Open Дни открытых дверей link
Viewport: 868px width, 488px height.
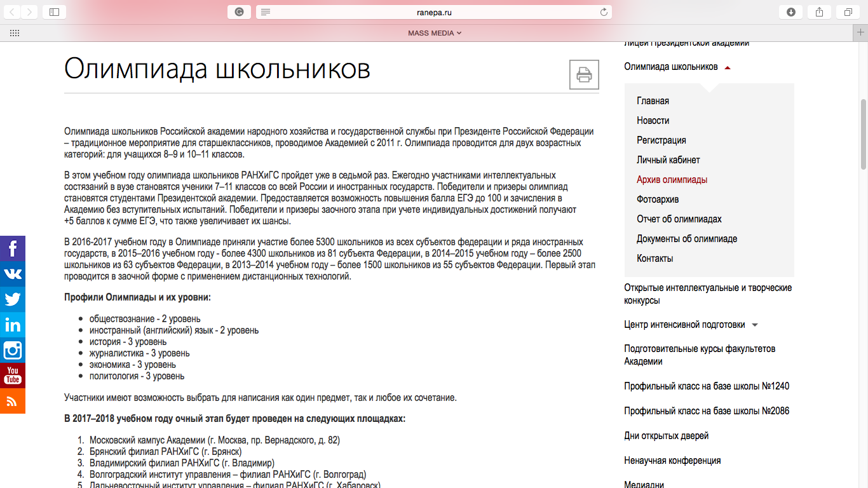666,436
